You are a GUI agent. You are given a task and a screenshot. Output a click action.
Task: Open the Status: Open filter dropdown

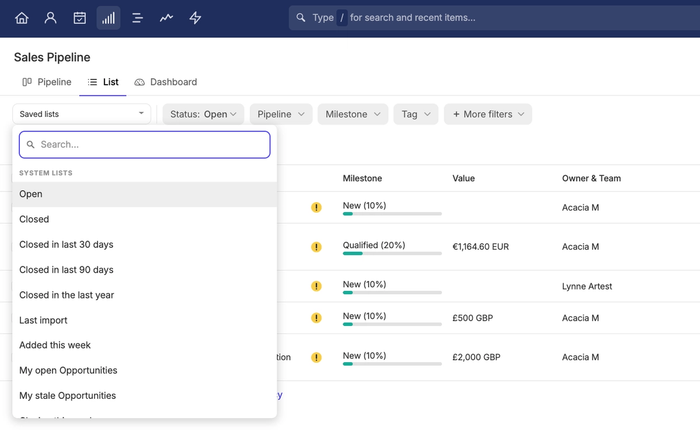(203, 114)
